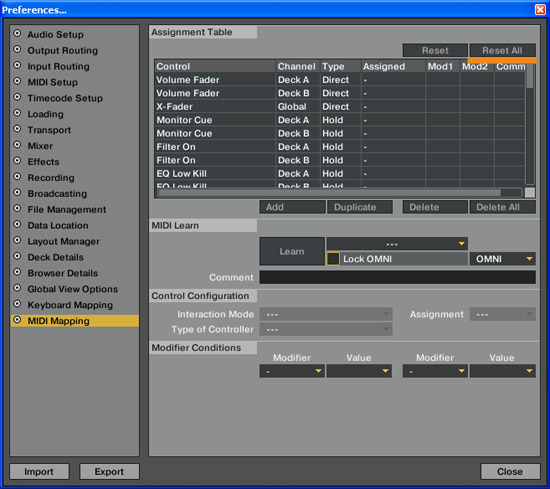Select the Monitor Cue Deck B row
This screenshot has height=489, width=550.
pyautogui.click(x=340, y=133)
